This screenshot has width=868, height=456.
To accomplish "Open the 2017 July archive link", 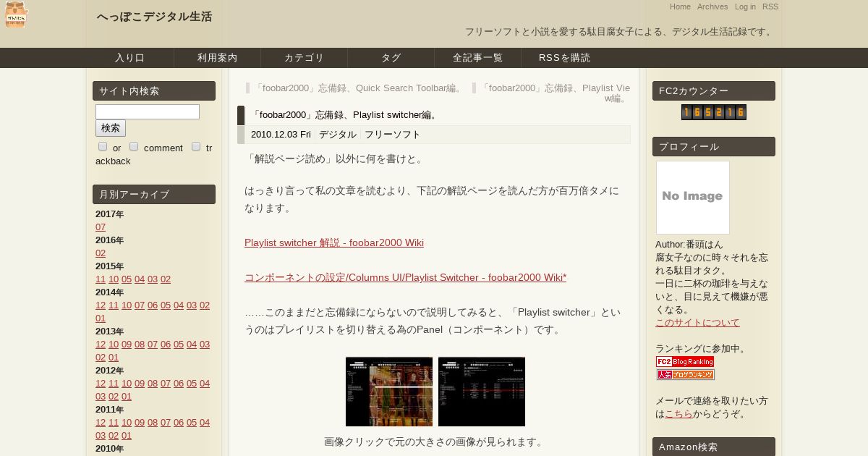I will pyautogui.click(x=101, y=227).
